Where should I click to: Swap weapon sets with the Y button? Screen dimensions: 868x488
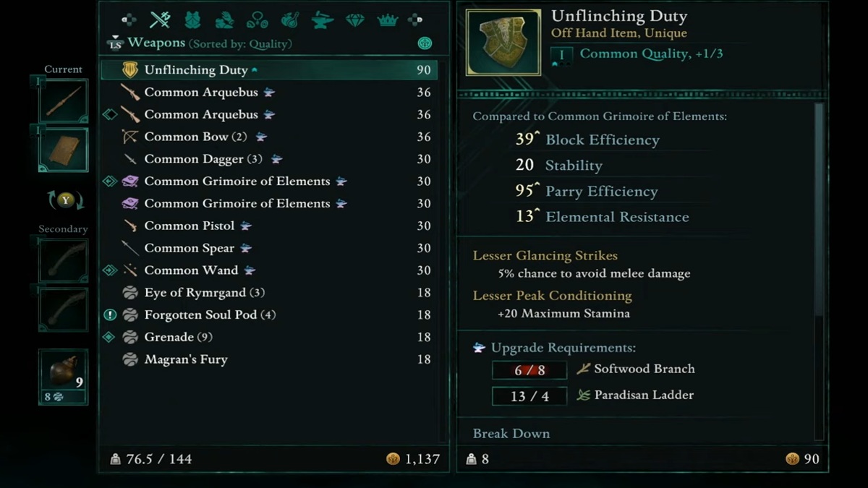pos(66,200)
